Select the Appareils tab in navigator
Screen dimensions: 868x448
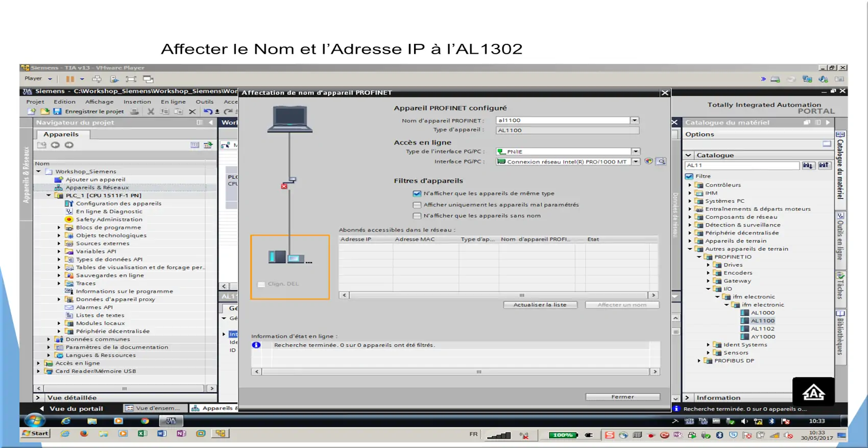click(x=61, y=134)
